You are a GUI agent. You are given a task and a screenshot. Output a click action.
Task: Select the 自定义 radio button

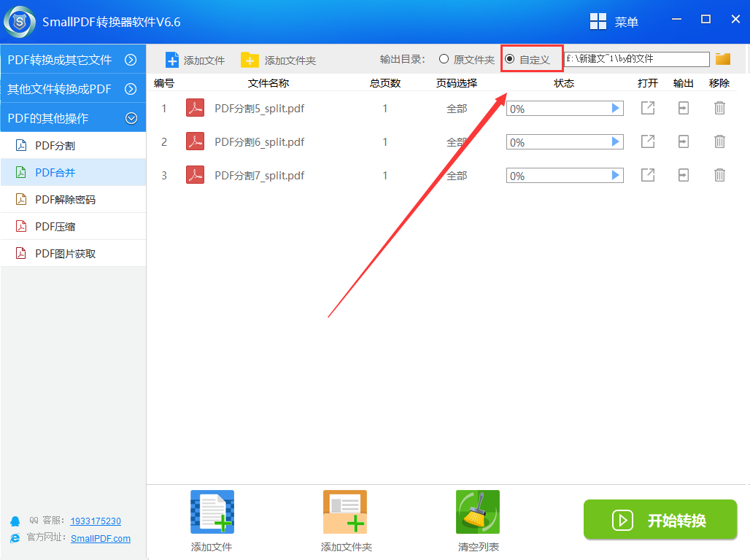[510, 59]
